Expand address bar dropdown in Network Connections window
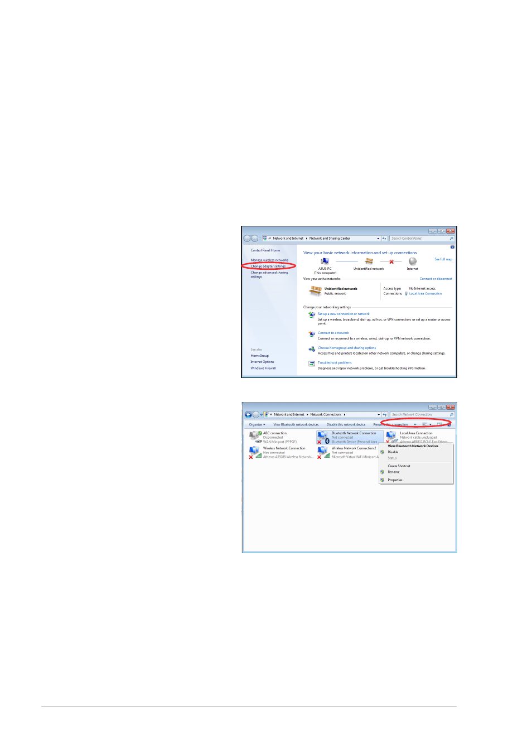The image size is (532, 756). tap(379, 415)
